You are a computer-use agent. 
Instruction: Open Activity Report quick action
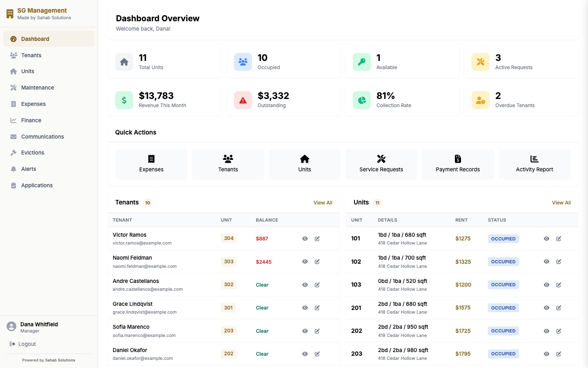coord(535,164)
